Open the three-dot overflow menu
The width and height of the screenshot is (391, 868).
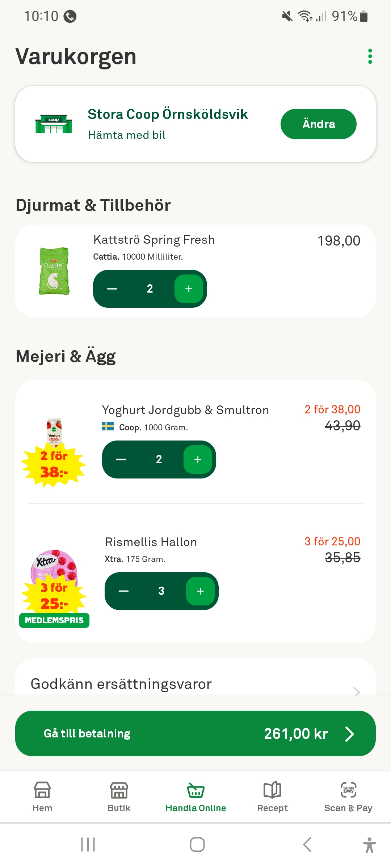(x=370, y=56)
